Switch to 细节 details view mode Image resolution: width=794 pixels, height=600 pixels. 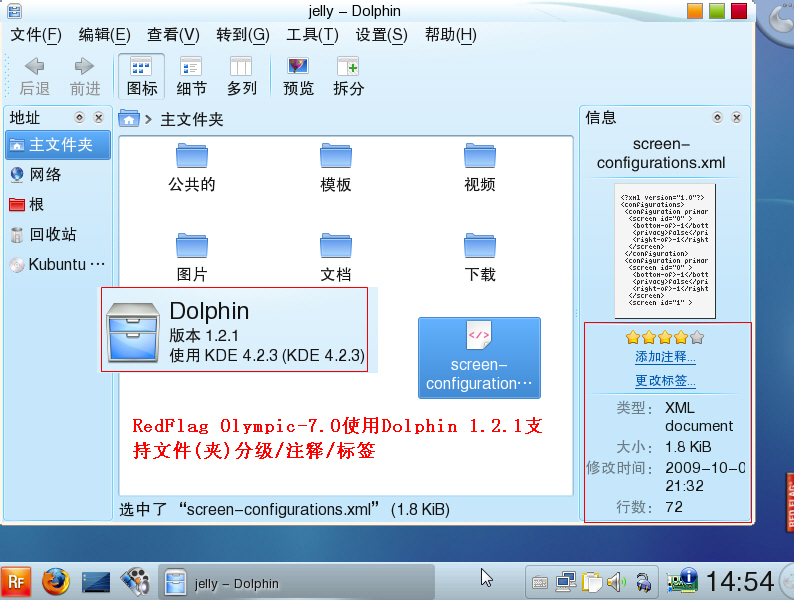[191, 76]
